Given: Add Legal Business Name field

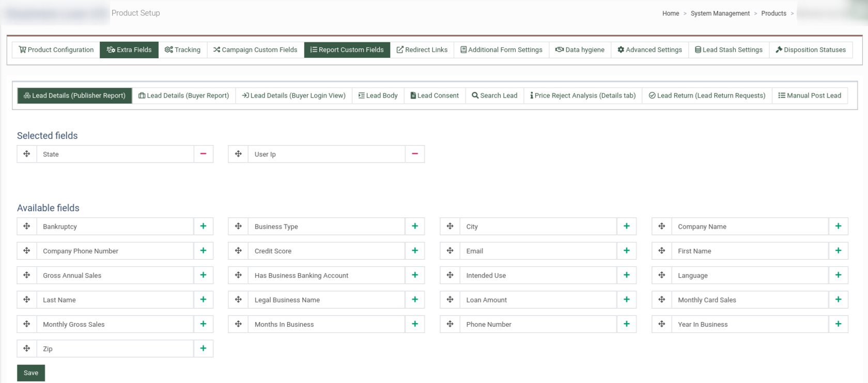Looking at the screenshot, I should pyautogui.click(x=414, y=300).
